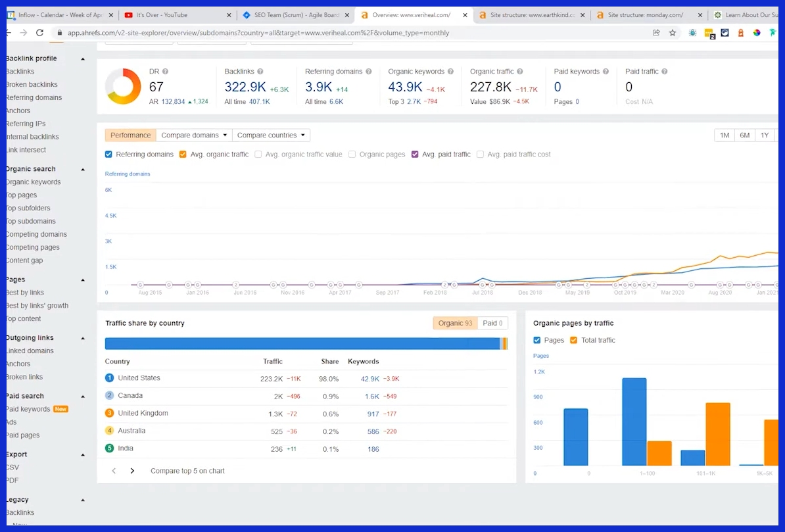Click the colorful circle extension icon
The height and width of the screenshot is (532, 785).
coord(757,33)
